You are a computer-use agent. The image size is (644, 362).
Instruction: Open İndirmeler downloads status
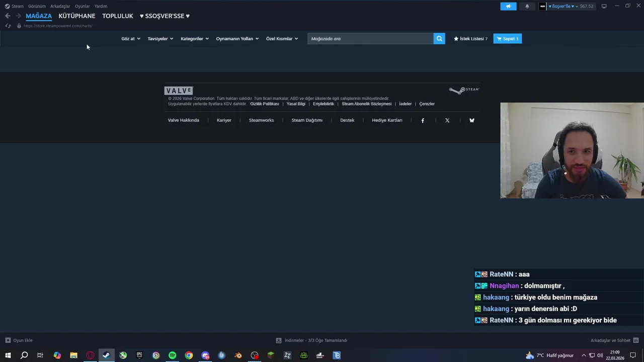pyautogui.click(x=311, y=340)
